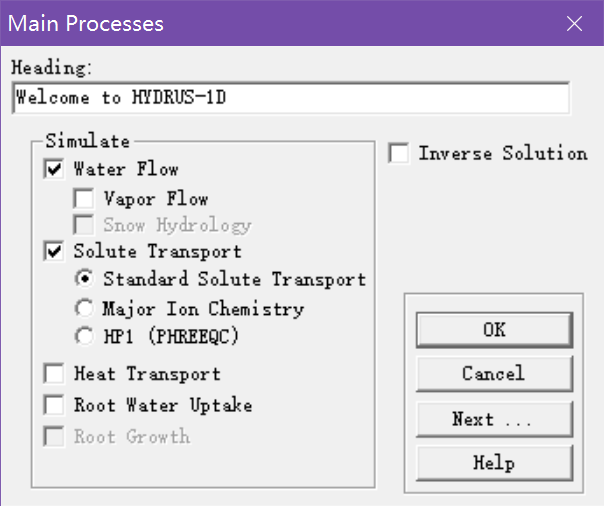Uncheck the Solute Transport checkbox
This screenshot has height=506, width=604.
coord(54,252)
